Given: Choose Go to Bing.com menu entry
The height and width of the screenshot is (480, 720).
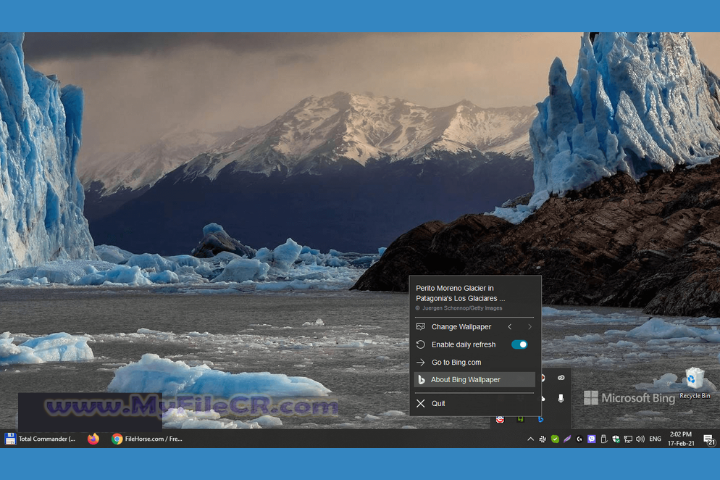Looking at the screenshot, I should pyautogui.click(x=475, y=362).
